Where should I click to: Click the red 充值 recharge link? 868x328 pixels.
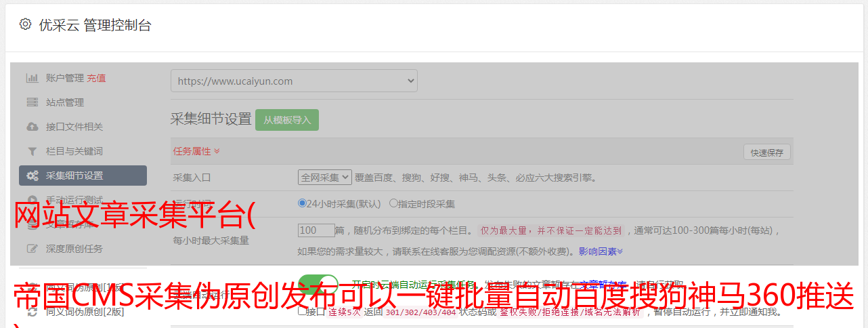[96, 78]
